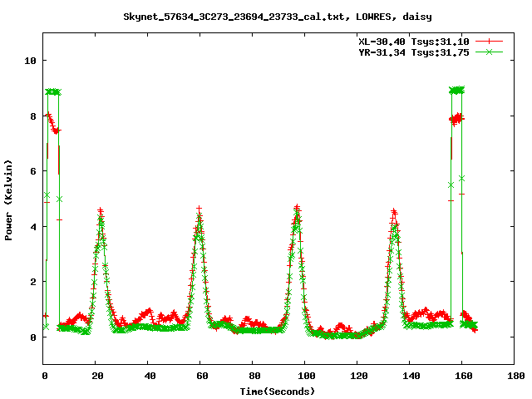Select legend entry XL-30.40 Tsys:31.10

tap(414, 42)
